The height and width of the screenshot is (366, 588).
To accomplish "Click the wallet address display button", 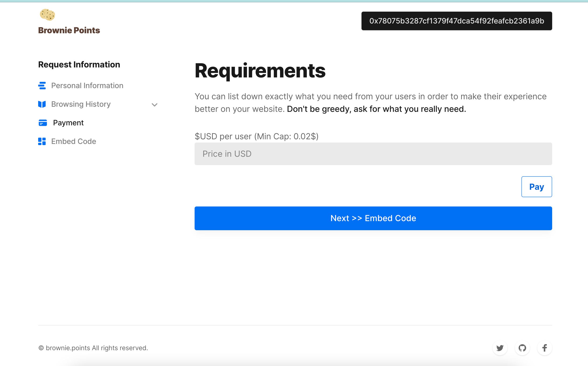I will tap(457, 21).
